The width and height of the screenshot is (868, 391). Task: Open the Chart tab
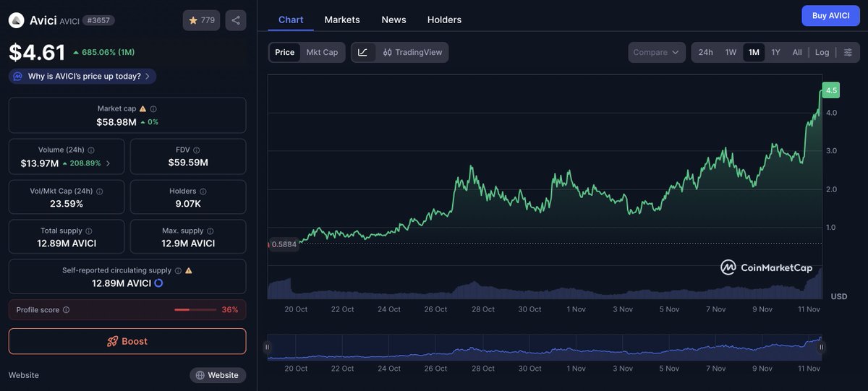coord(291,20)
